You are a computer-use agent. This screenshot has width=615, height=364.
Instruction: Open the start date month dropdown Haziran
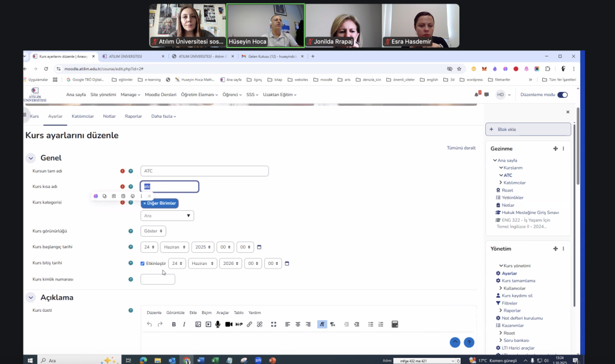click(x=174, y=247)
